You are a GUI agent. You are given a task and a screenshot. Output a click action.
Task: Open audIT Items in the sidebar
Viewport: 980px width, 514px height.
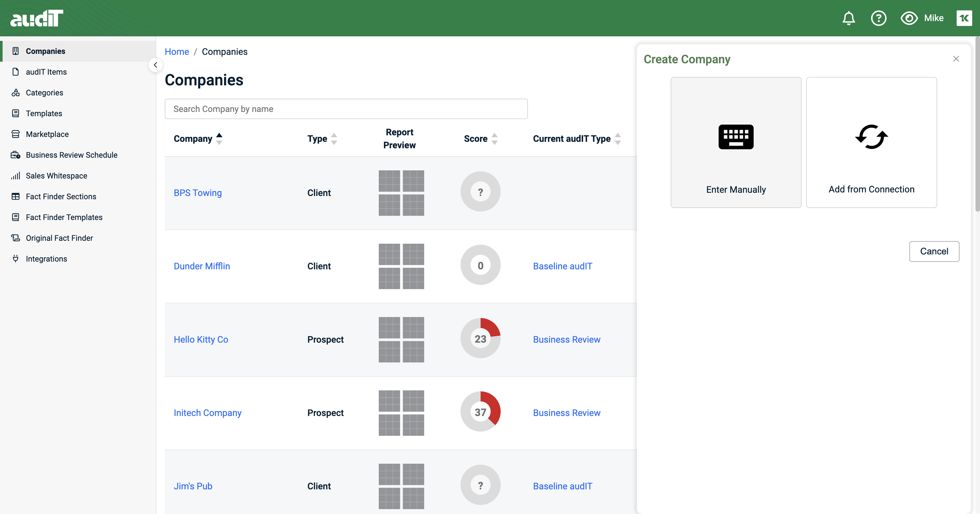point(78,72)
